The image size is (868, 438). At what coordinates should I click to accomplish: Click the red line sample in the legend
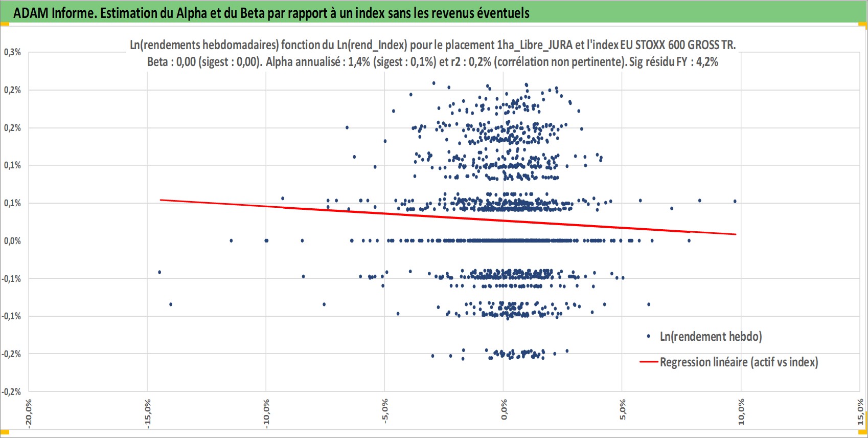click(x=648, y=362)
